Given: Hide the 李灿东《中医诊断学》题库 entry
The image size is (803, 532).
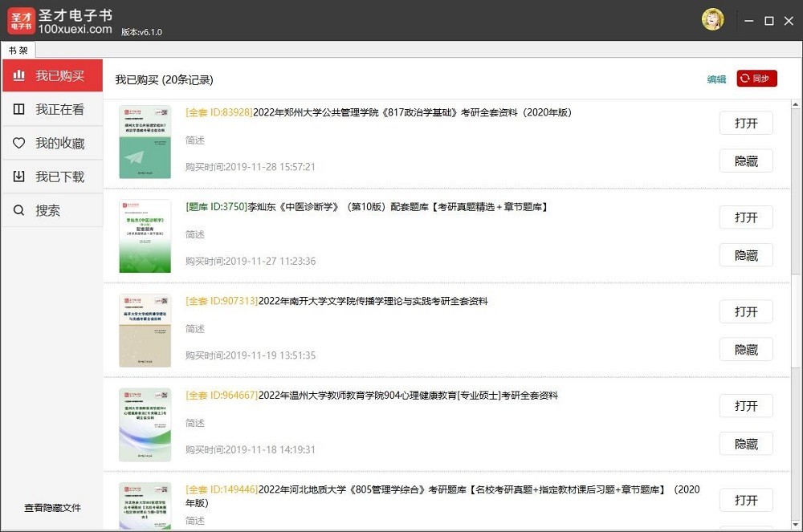Looking at the screenshot, I should (x=745, y=255).
